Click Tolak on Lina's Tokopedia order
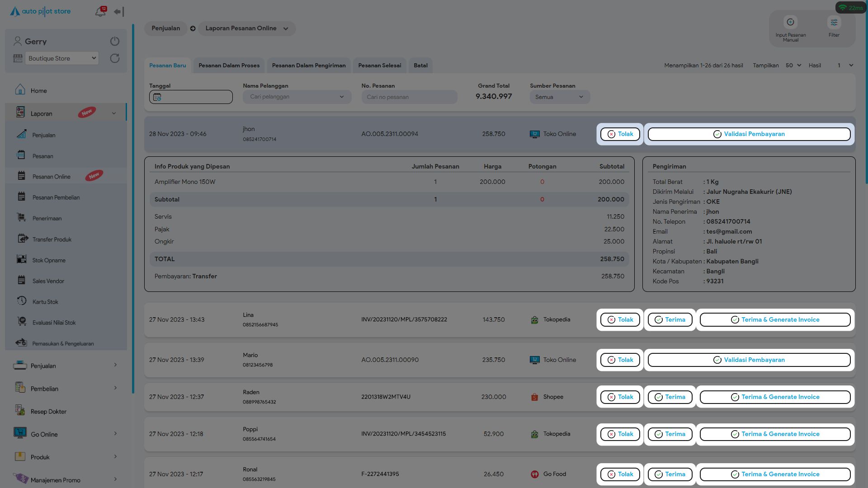 click(620, 320)
